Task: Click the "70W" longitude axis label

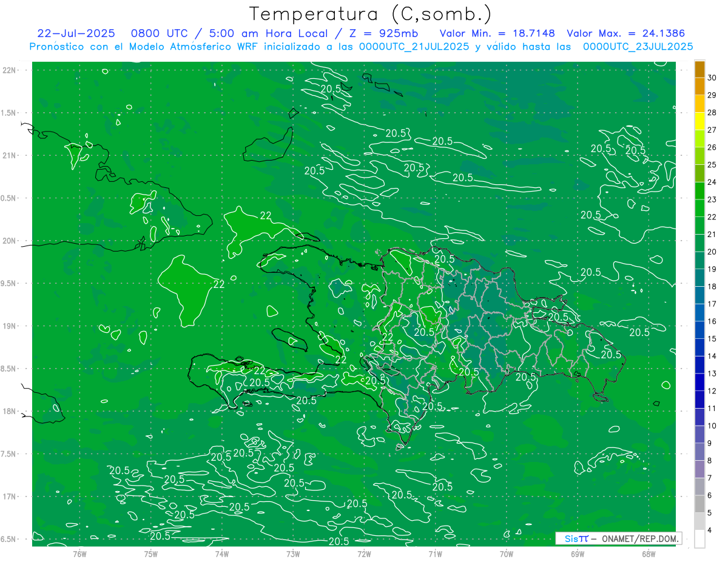Action: tap(507, 554)
